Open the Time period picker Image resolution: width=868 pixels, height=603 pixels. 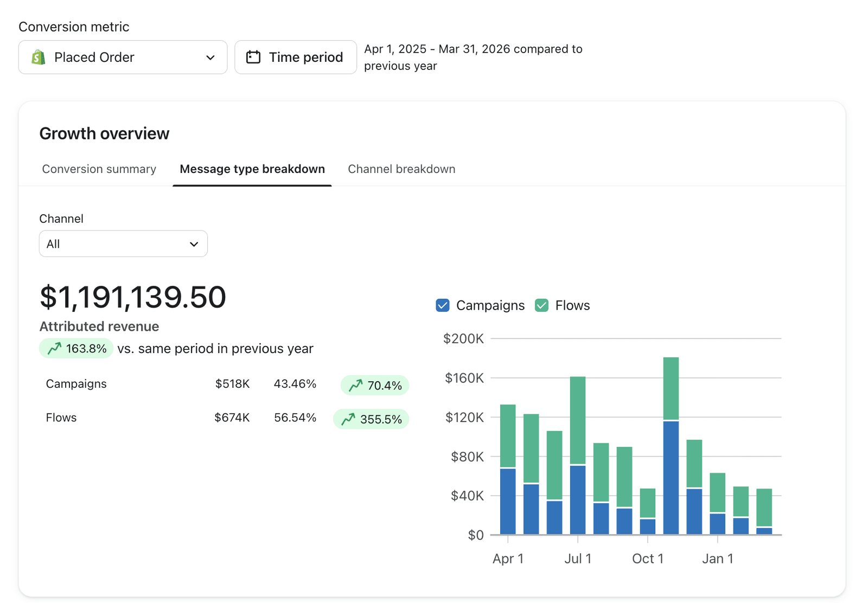[296, 57]
